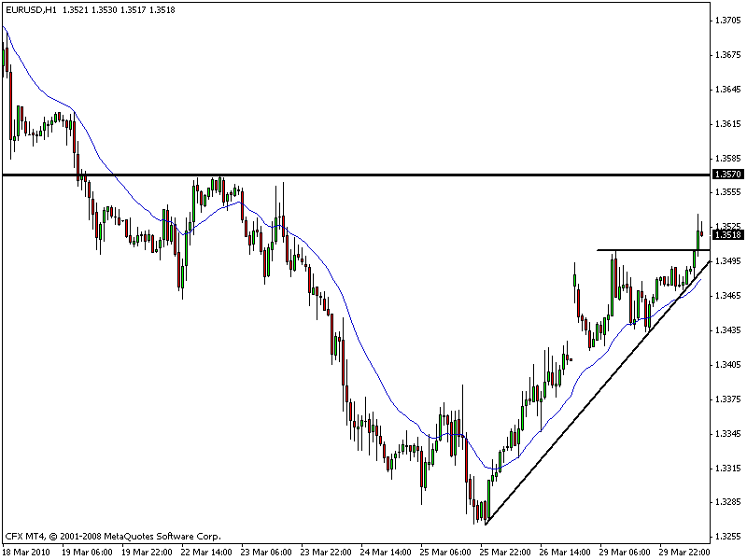
Task: Click the 1.3705 price axis label
Action: point(727,21)
